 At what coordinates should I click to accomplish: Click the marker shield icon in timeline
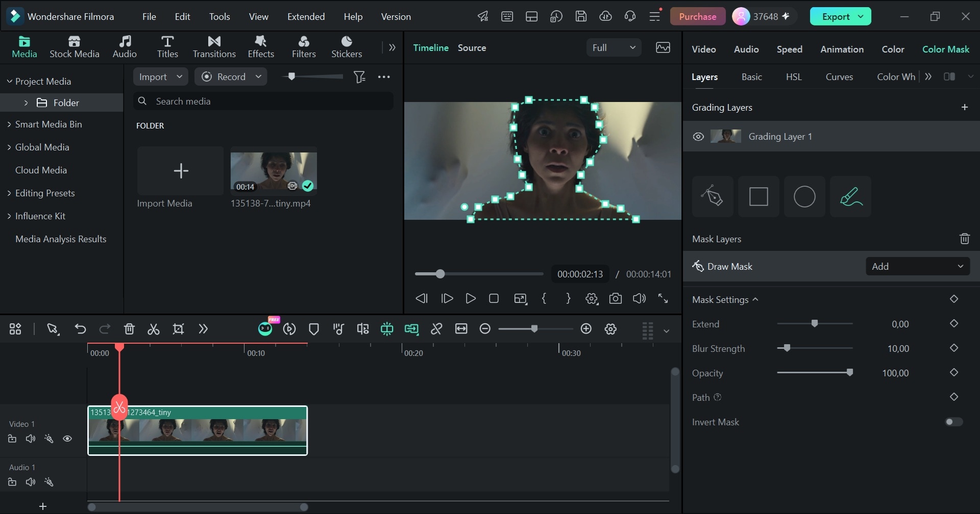pos(314,329)
